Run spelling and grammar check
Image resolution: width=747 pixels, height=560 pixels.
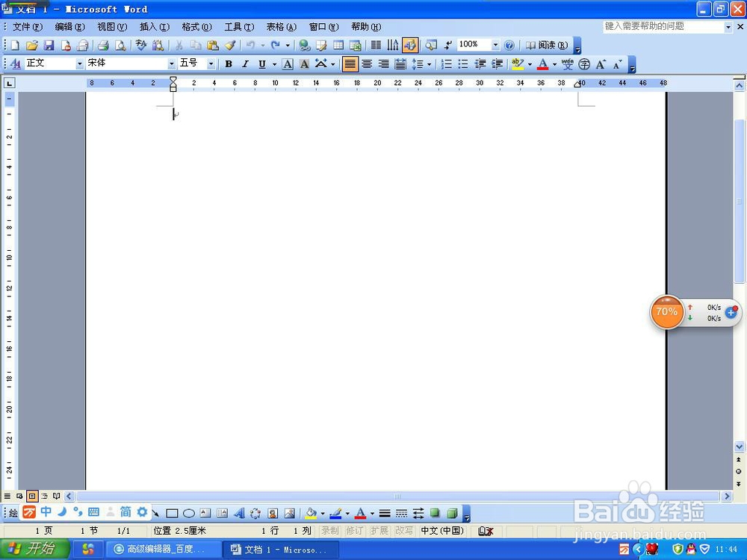(x=141, y=46)
